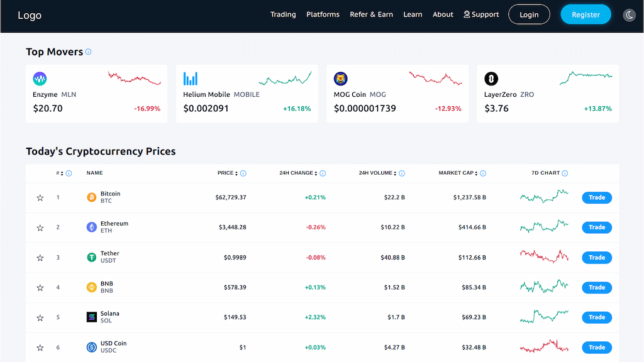Screen dimensions: 644x362
Task: Click the Solana logo icon
Action: 92,317
